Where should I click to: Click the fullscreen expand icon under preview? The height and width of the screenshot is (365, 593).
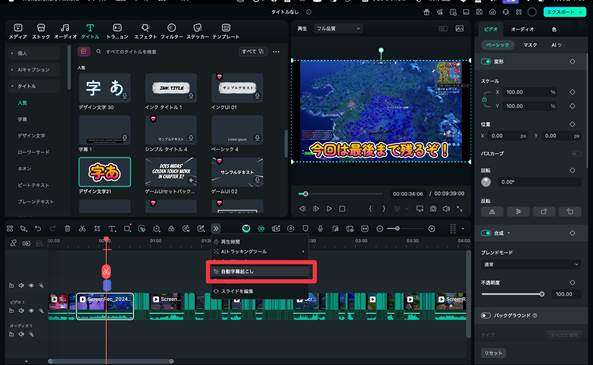tap(459, 208)
